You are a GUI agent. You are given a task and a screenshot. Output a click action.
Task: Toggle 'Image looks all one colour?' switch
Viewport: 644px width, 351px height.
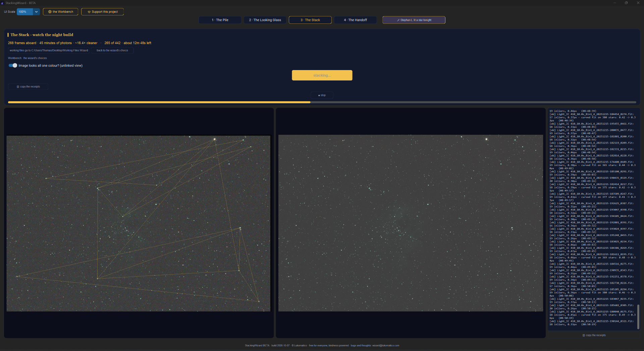click(x=13, y=65)
